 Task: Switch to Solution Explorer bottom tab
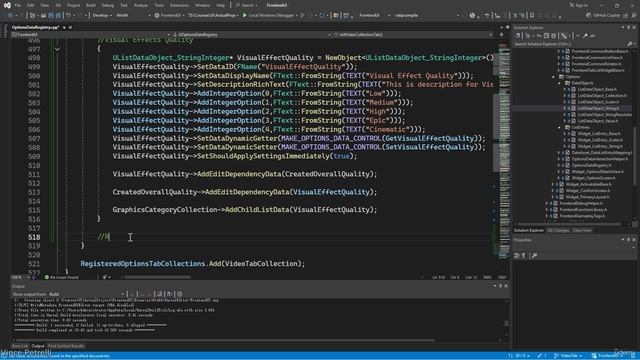pos(529,231)
